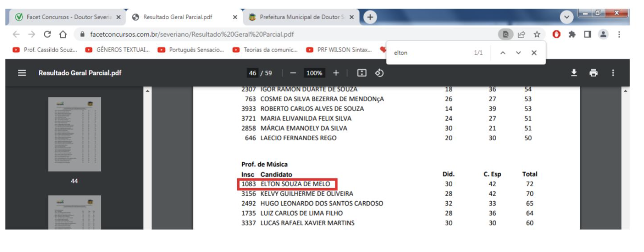Reload the page in the browser
This screenshot has height=252, width=644.
click(x=47, y=35)
